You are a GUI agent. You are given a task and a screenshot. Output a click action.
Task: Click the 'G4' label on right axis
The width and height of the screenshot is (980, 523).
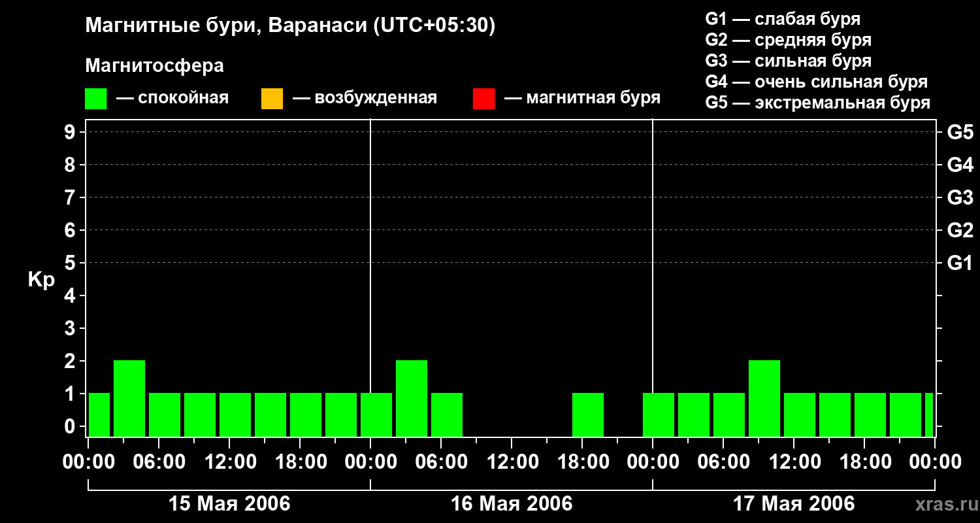click(960, 165)
